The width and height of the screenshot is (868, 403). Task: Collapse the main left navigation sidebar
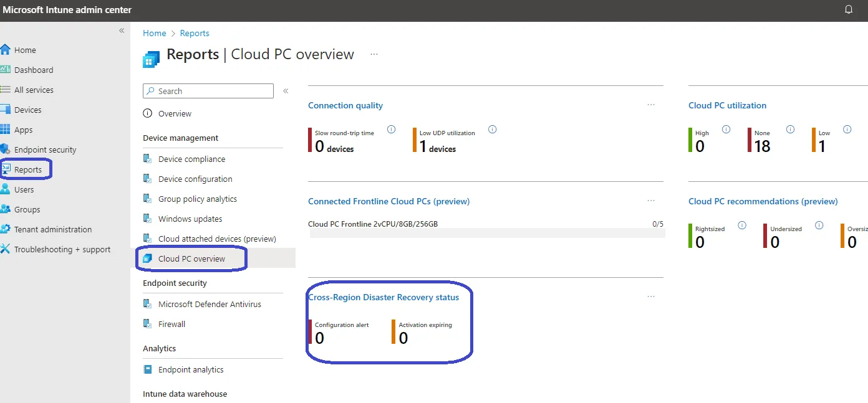pyautogui.click(x=122, y=31)
